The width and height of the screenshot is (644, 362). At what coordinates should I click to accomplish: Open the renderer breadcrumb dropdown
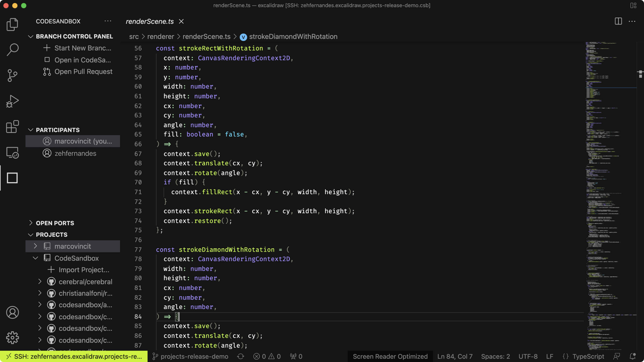pos(160,36)
